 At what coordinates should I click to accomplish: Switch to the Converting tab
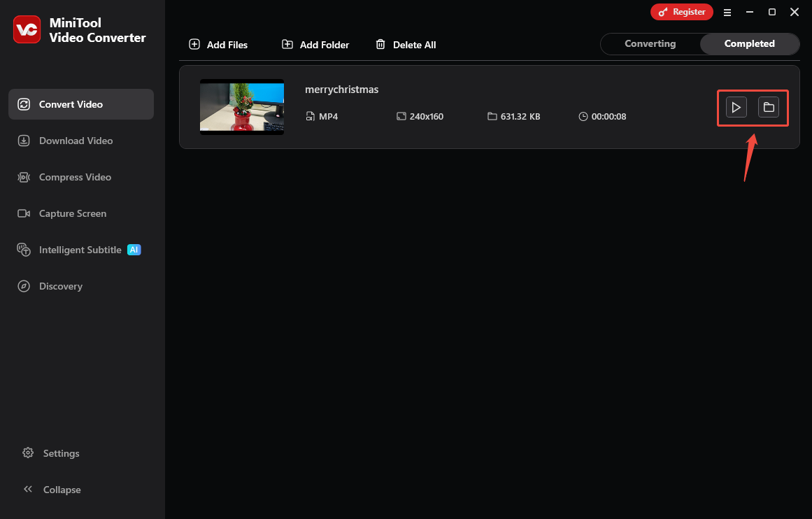point(650,43)
